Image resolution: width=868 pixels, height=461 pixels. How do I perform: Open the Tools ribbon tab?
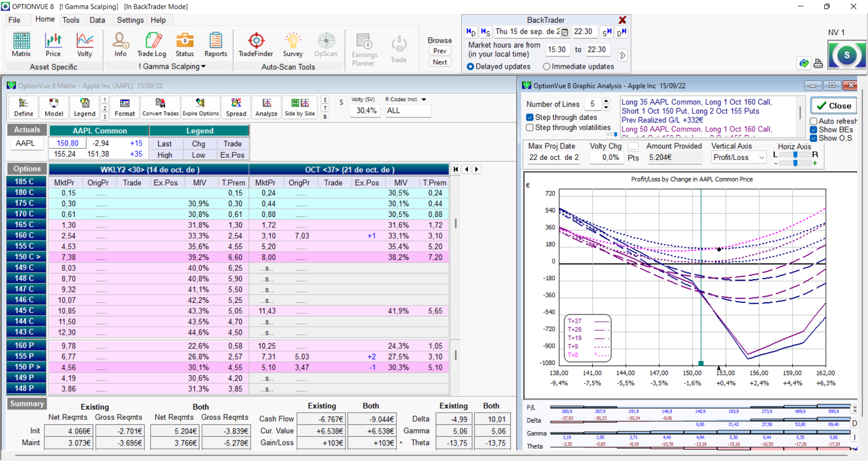pos(71,20)
